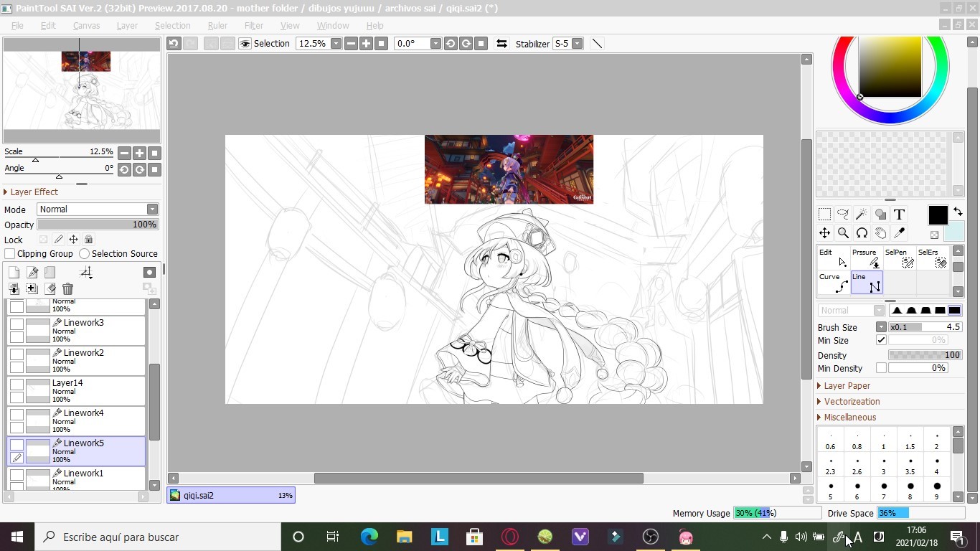Open the Filter menu
Image resolution: width=980 pixels, height=551 pixels.
(x=254, y=25)
